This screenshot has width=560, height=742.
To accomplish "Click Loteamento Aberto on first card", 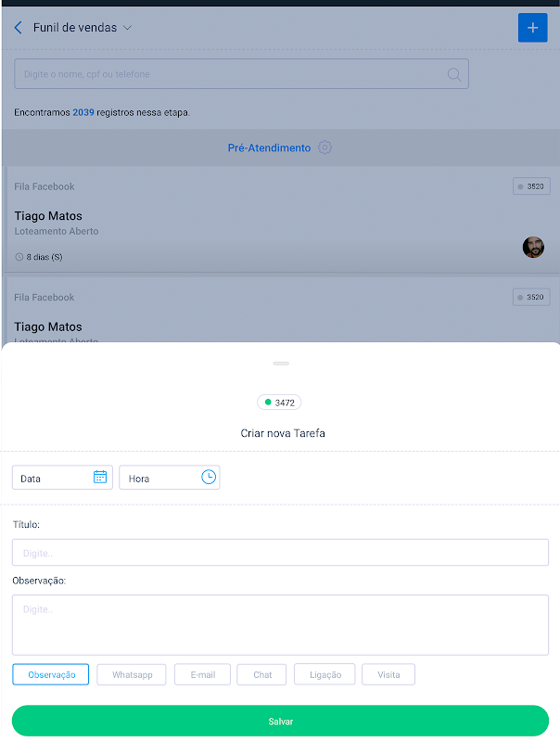I will [x=57, y=231].
